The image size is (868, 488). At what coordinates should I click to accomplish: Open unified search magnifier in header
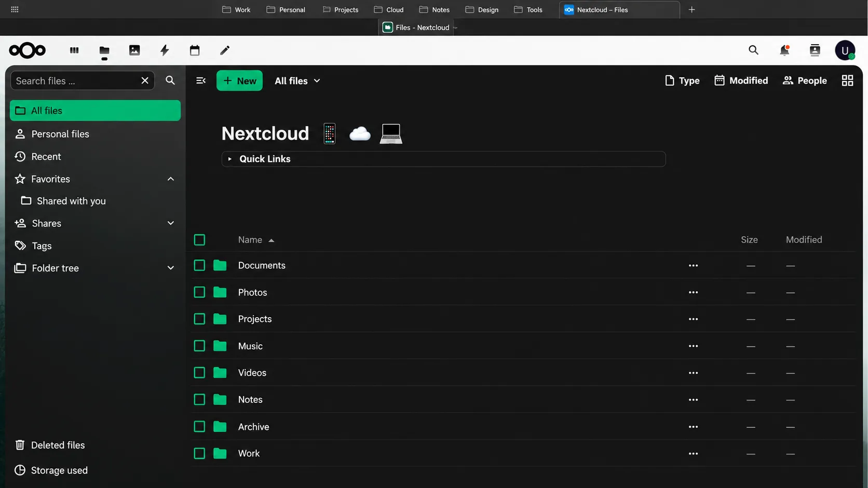753,50
